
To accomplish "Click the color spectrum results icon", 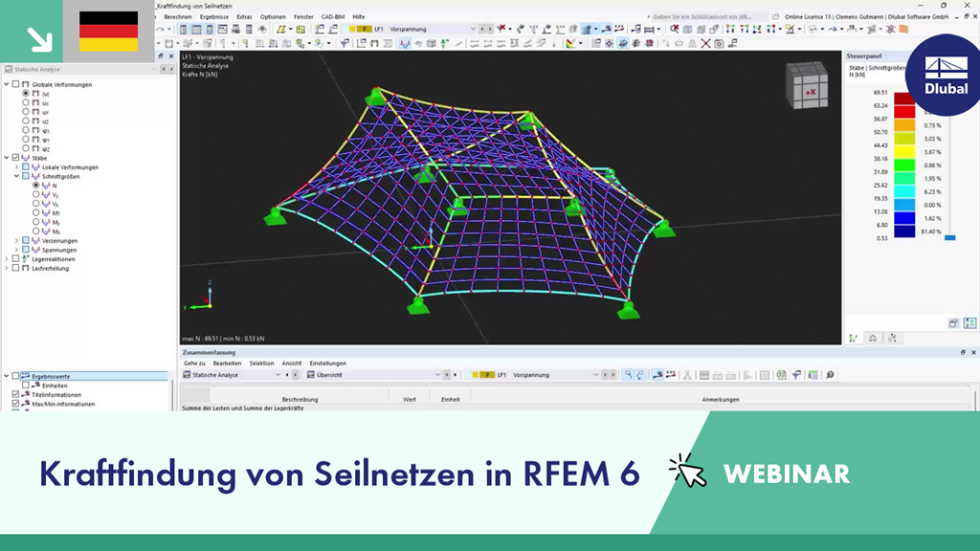I will tap(570, 43).
